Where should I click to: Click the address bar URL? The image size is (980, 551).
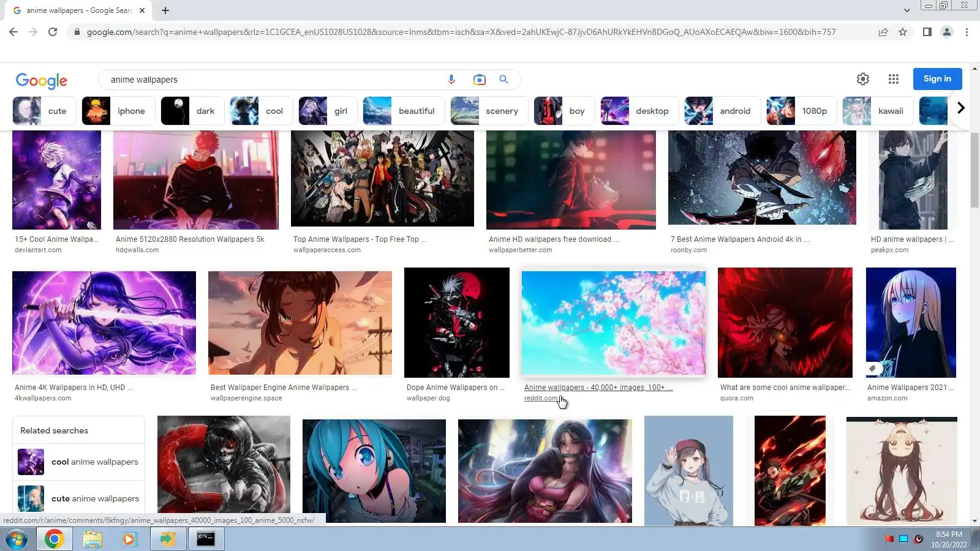(461, 32)
